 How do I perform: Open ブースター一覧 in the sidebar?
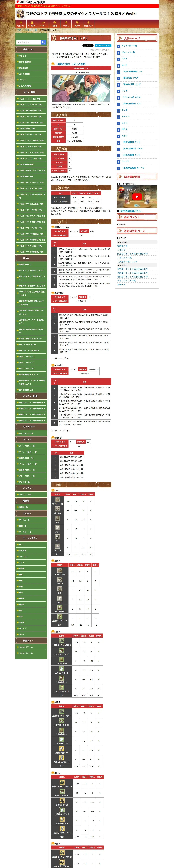tap(31, 532)
